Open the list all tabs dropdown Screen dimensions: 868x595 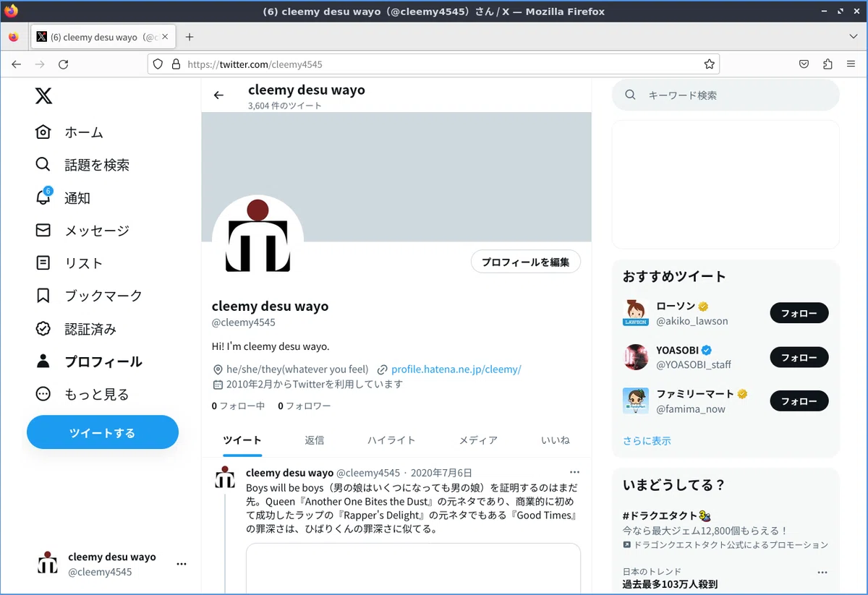[x=853, y=37]
